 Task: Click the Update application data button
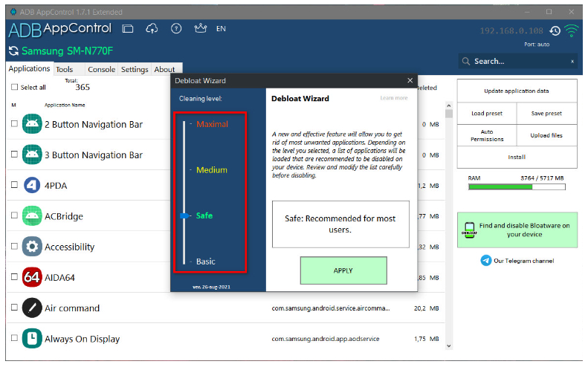(x=517, y=91)
